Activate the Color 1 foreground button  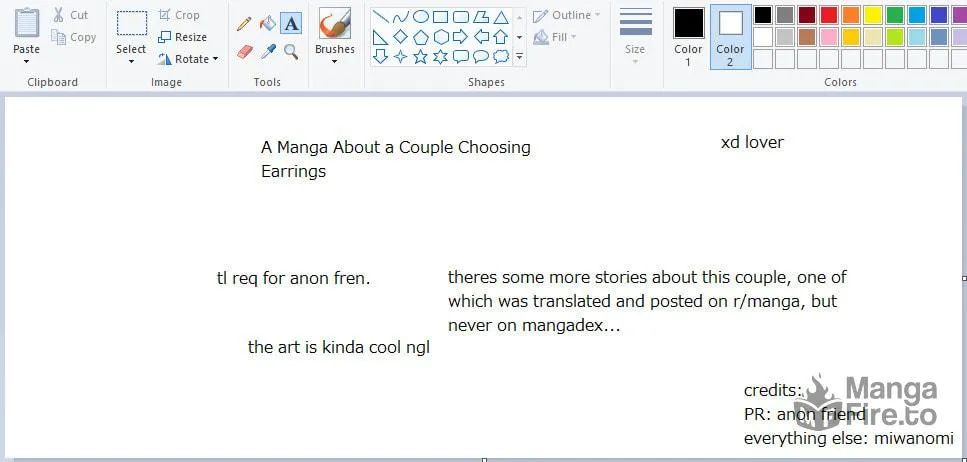[x=688, y=37]
